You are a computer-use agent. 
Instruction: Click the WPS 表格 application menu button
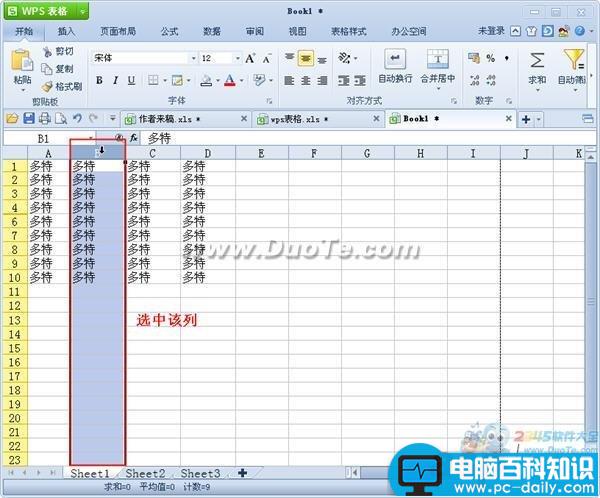46,11
